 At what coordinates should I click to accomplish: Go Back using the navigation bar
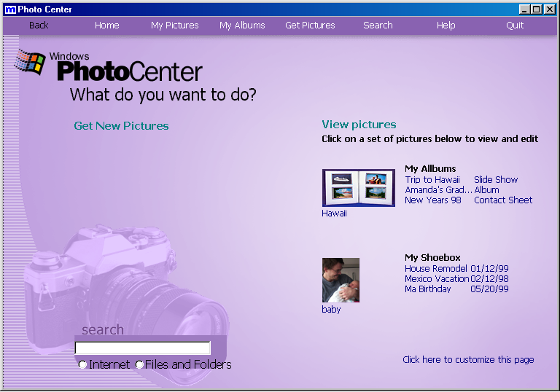pos(39,26)
